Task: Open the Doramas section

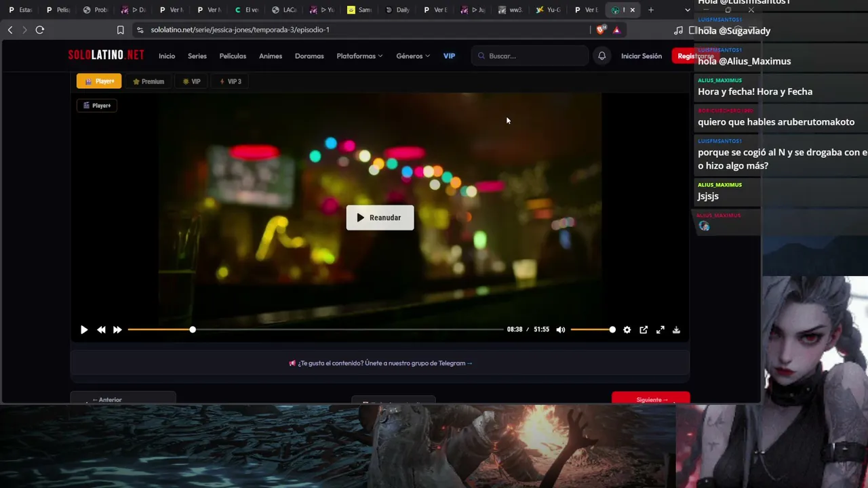Action: pos(309,56)
